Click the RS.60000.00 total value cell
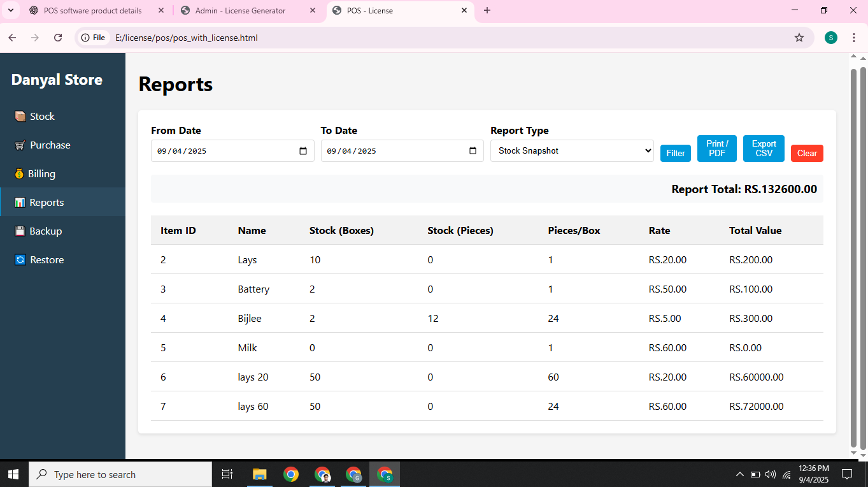Image resolution: width=868 pixels, height=487 pixels. (x=757, y=377)
